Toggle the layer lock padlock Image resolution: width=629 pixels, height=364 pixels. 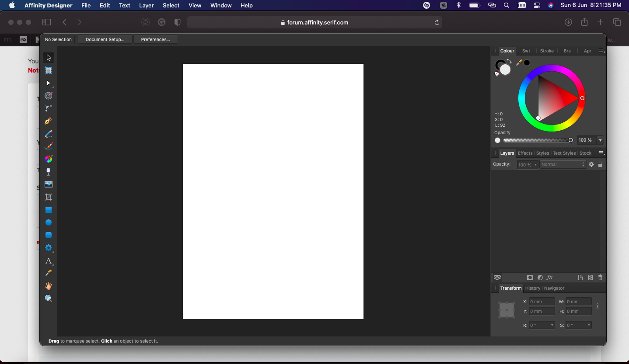pos(600,164)
